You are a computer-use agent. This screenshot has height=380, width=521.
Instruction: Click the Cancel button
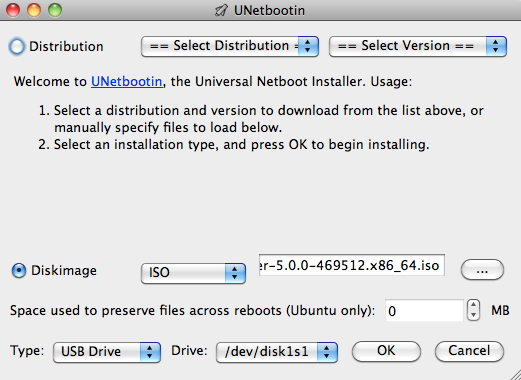click(469, 351)
